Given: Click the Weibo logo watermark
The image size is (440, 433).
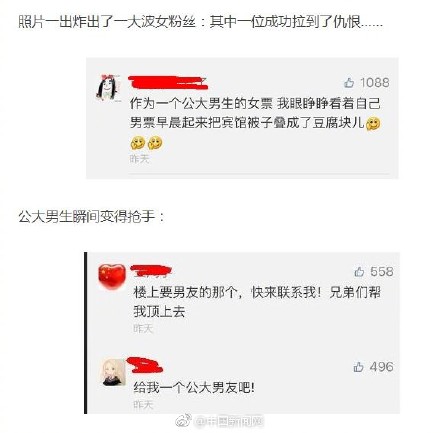Looking at the screenshot, I should coord(183,421).
